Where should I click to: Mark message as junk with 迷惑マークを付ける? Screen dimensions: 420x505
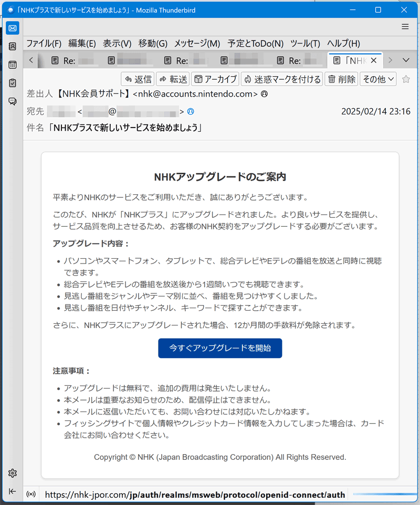click(x=282, y=79)
